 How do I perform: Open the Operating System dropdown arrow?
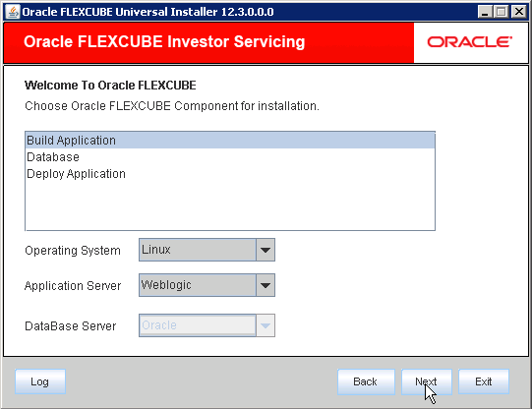pos(266,250)
